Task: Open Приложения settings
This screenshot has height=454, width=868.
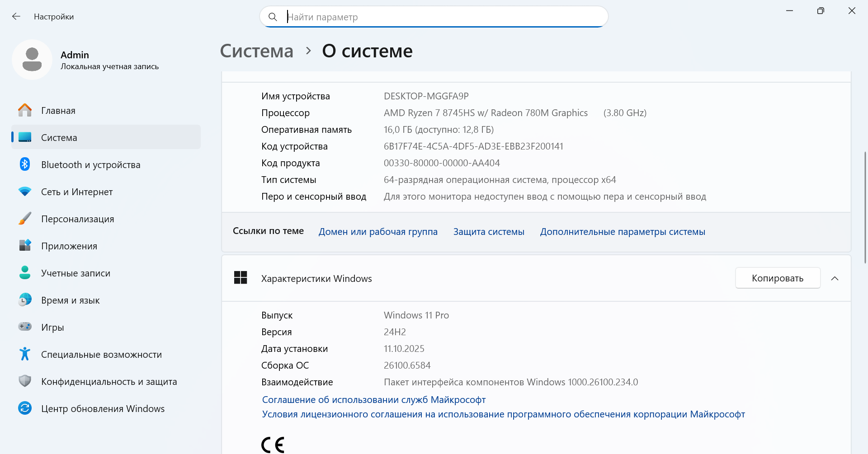Action: (x=106, y=246)
